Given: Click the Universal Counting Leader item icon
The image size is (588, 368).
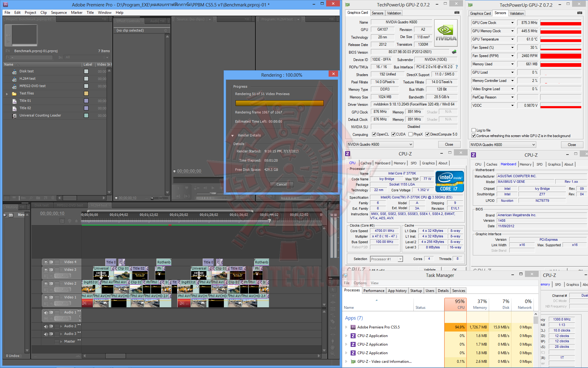Looking at the screenshot, I should coord(14,116).
